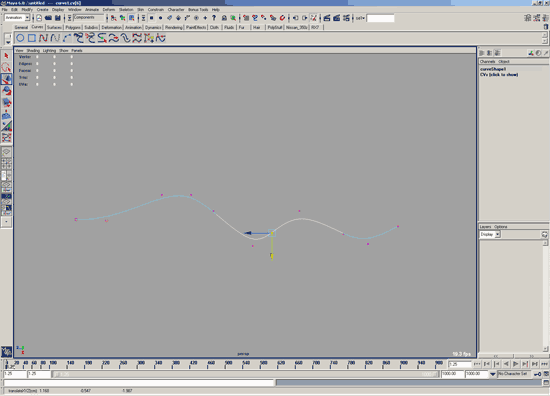Choose the arrow Select tool
550x396 pixels.
(6, 56)
